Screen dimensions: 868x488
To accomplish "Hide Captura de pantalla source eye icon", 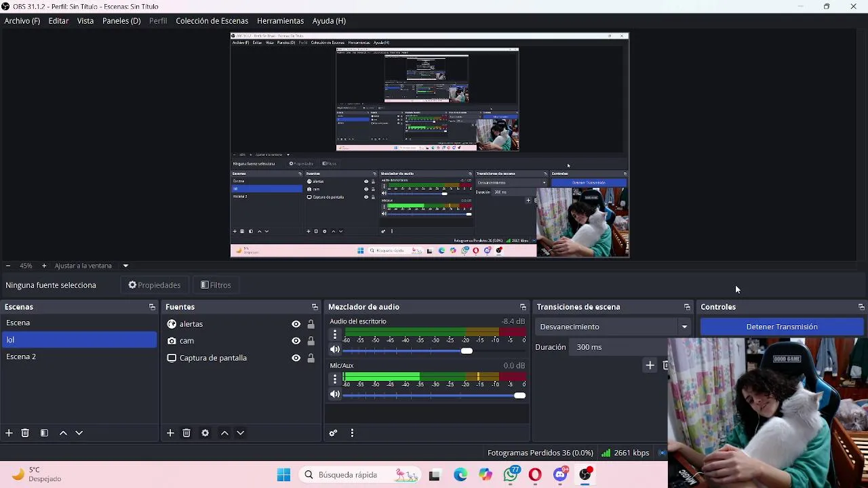I will pos(296,358).
